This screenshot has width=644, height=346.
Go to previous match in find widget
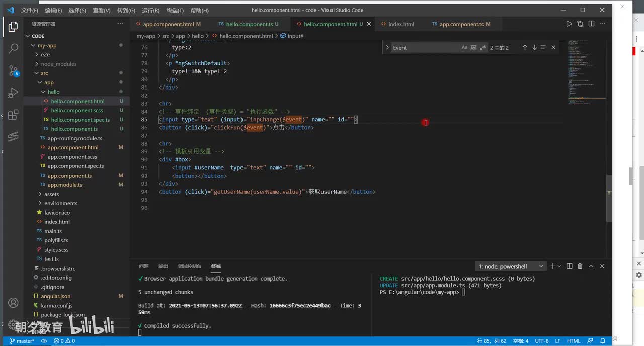point(525,47)
